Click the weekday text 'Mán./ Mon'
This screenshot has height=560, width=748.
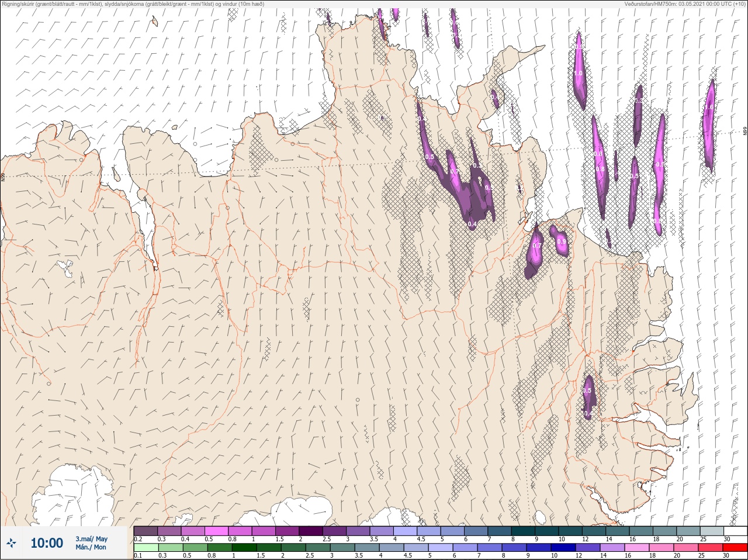[91, 548]
